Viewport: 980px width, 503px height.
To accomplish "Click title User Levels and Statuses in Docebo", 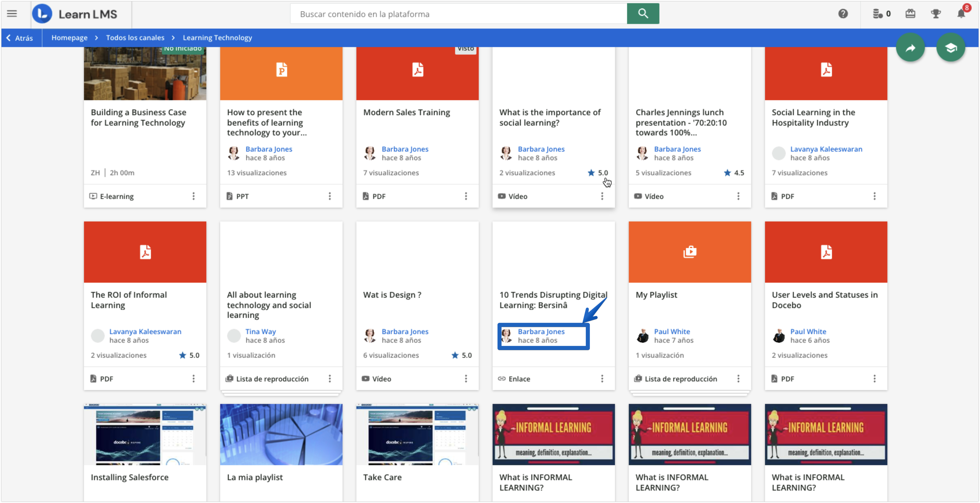I will click(x=824, y=300).
